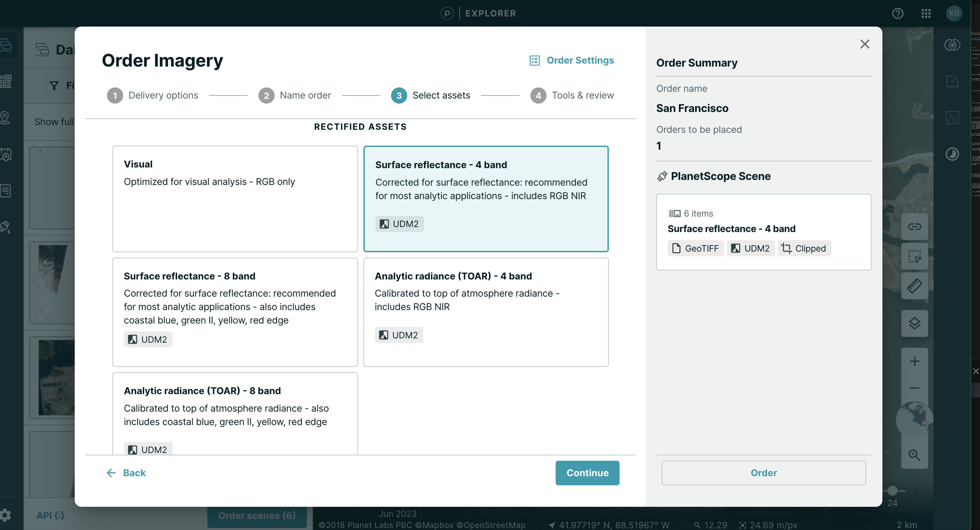980x530 pixels.
Task: Click the PlanetScope Scene satellite icon
Action: point(662,176)
